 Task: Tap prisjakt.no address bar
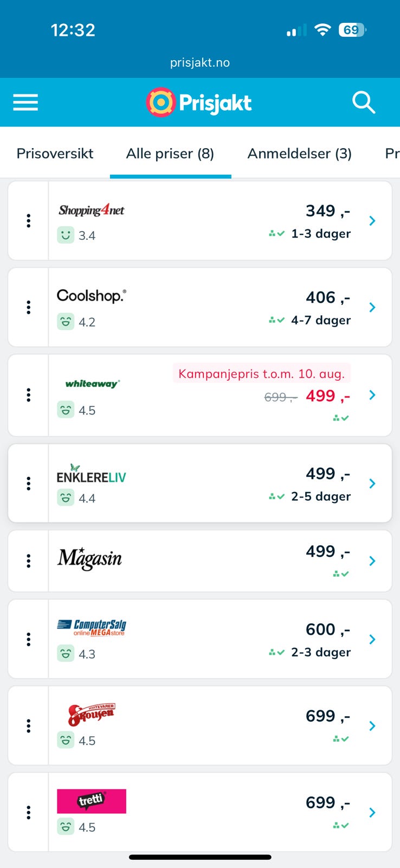tap(200, 62)
